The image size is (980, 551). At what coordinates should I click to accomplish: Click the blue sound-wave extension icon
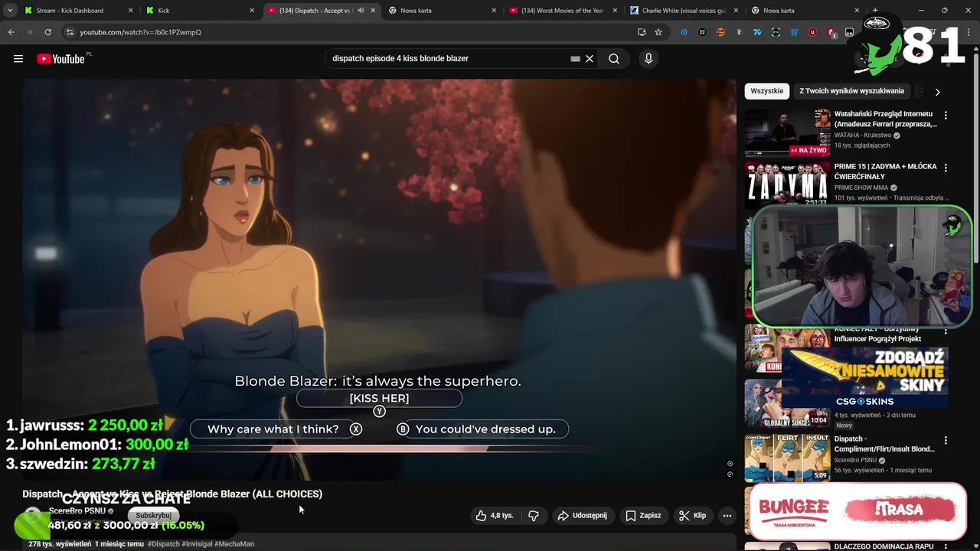684,32
